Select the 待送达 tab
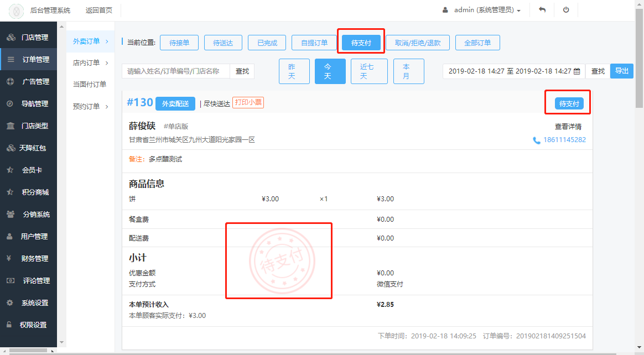 point(223,43)
